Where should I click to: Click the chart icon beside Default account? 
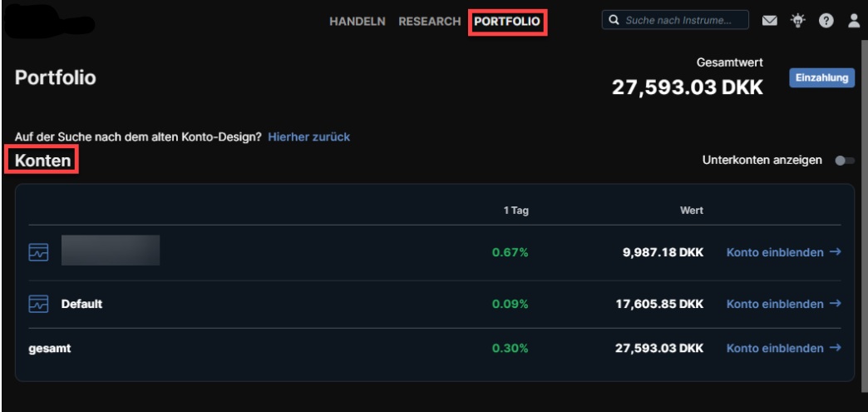click(39, 305)
